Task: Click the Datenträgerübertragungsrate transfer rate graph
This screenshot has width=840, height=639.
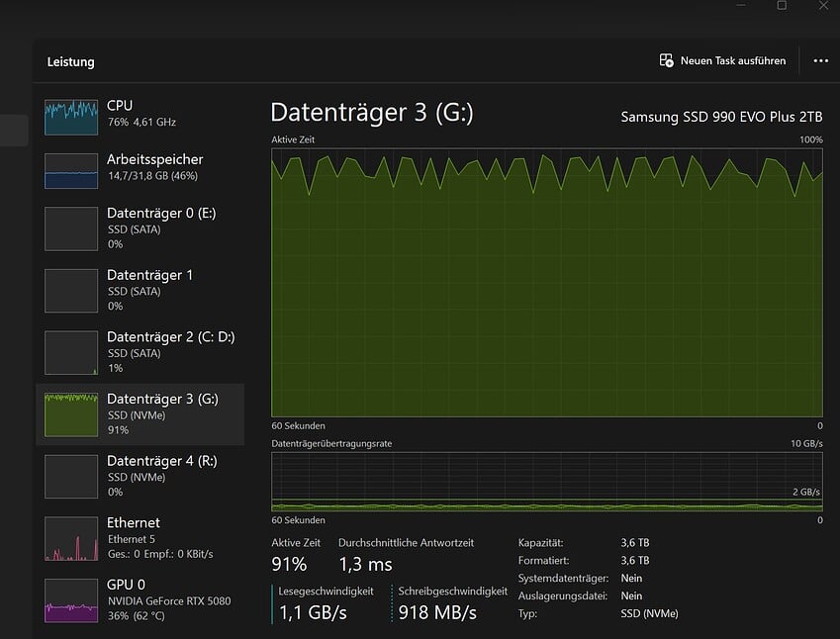Action: [x=546, y=482]
